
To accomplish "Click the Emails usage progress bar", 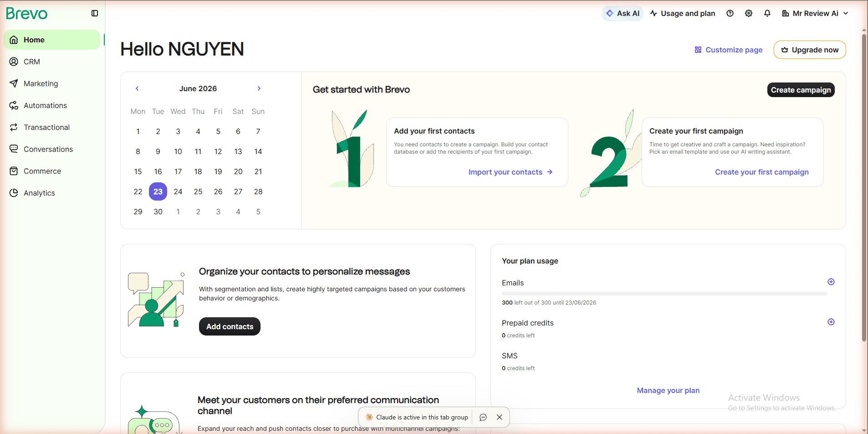I will point(664,294).
